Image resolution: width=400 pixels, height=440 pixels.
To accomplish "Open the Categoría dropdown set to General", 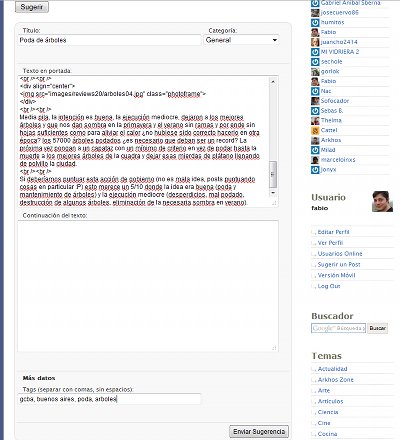I will pyautogui.click(x=241, y=40).
